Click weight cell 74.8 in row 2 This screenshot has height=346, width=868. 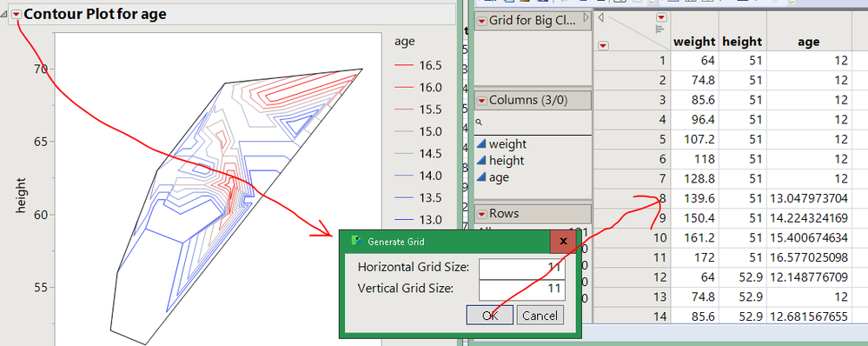pyautogui.click(x=694, y=80)
